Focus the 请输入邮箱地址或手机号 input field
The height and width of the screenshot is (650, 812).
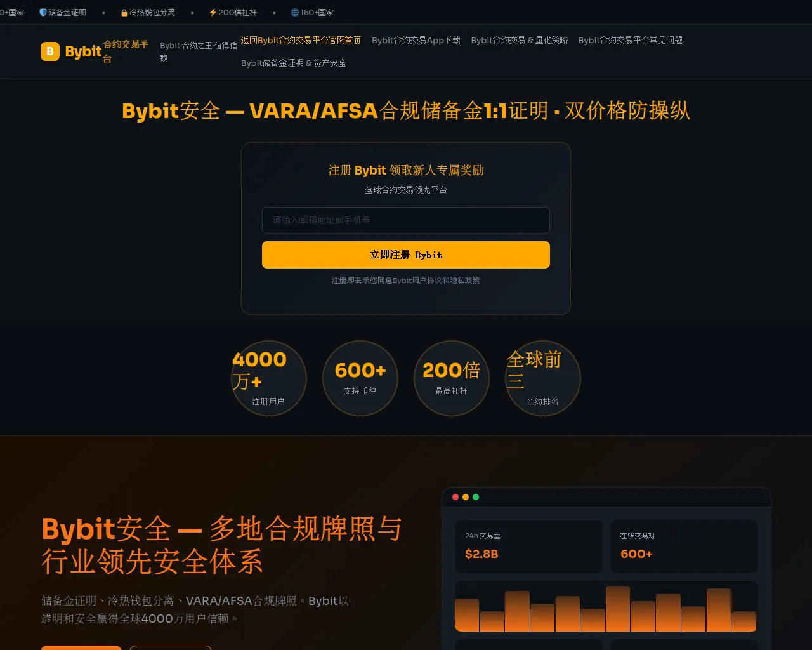click(x=406, y=220)
